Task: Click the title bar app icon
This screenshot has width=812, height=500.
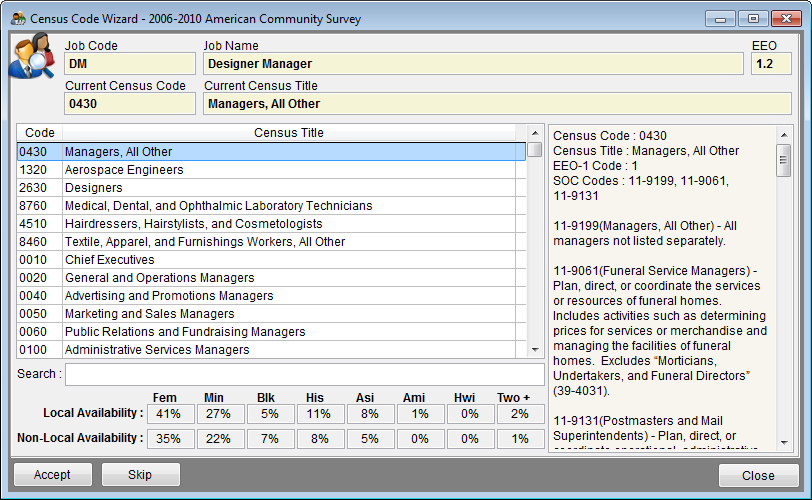Action: [18, 19]
